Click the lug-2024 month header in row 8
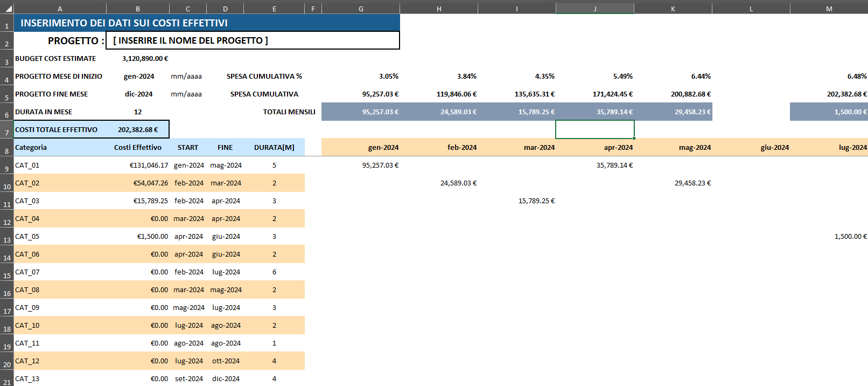This screenshot has width=868, height=386. pos(852,147)
